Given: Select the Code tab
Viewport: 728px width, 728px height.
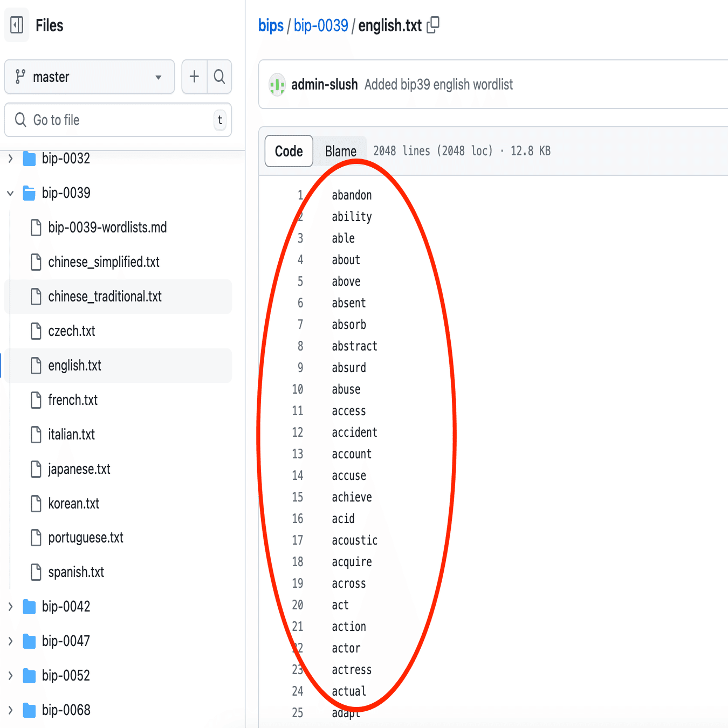Looking at the screenshot, I should coord(289,151).
